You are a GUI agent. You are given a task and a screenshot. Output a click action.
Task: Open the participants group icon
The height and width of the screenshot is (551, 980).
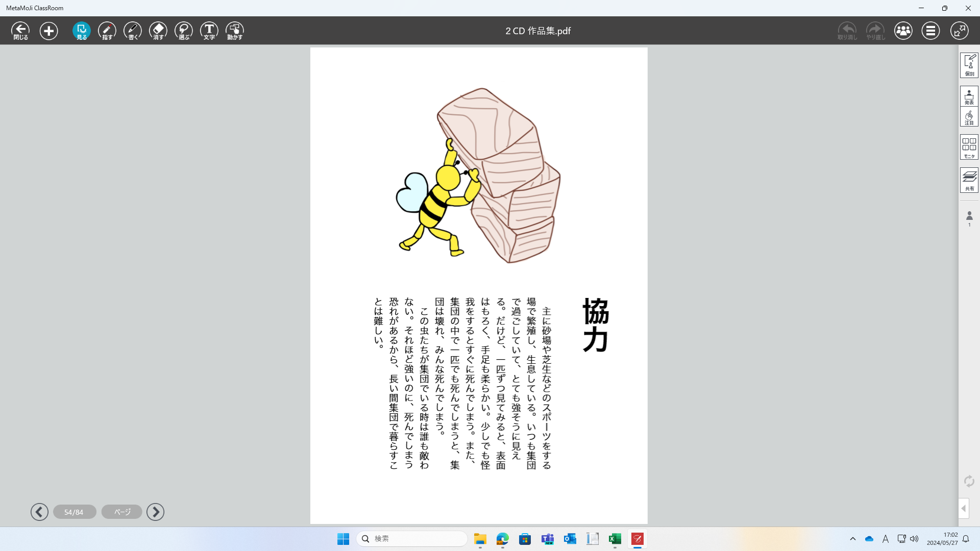pos(903,31)
